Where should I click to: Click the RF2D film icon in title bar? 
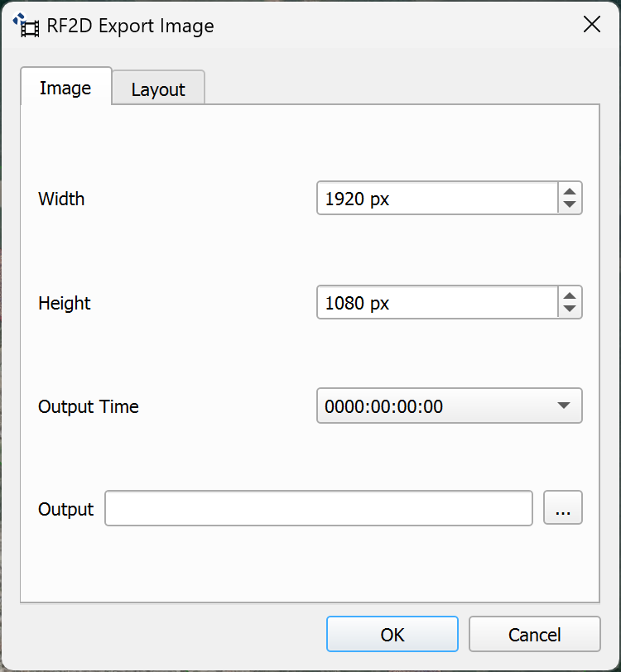(28, 26)
